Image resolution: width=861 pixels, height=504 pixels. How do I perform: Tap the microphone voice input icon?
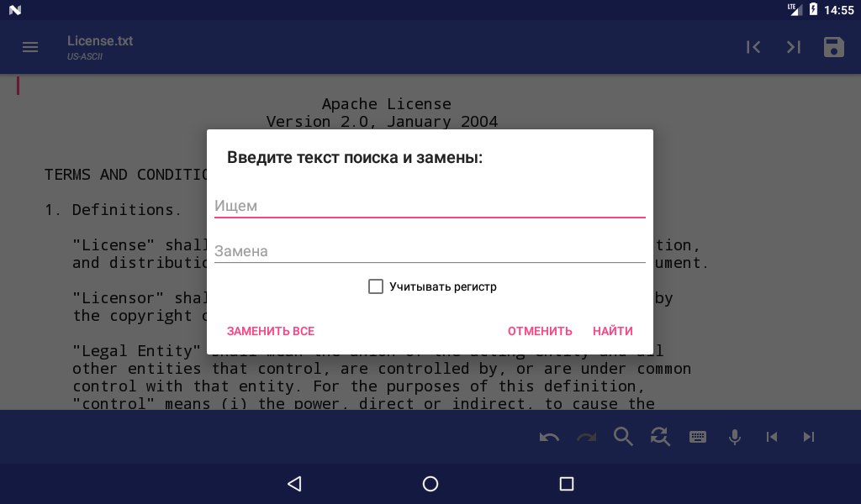click(x=735, y=437)
